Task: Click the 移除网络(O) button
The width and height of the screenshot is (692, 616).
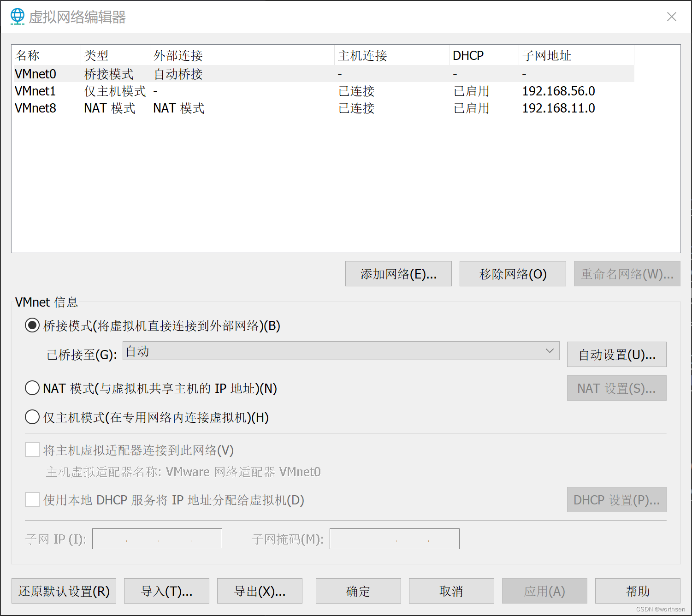Action: 513,274
